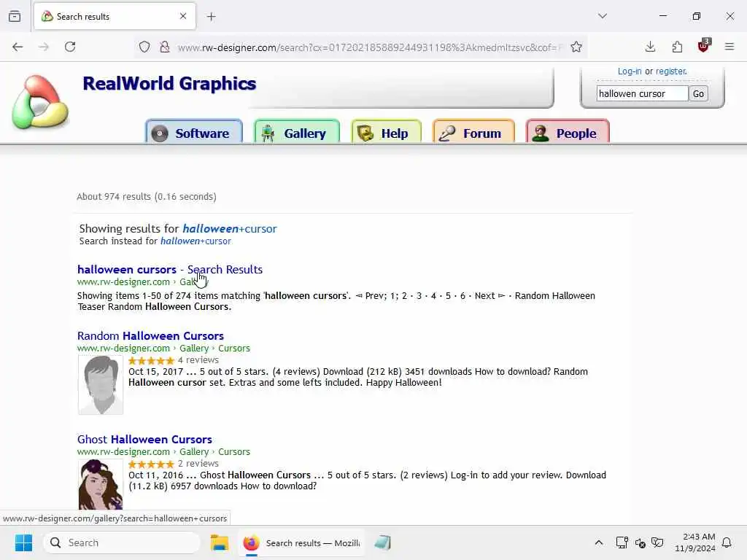Reload the current page
The width and height of the screenshot is (747, 560).
pyautogui.click(x=70, y=47)
